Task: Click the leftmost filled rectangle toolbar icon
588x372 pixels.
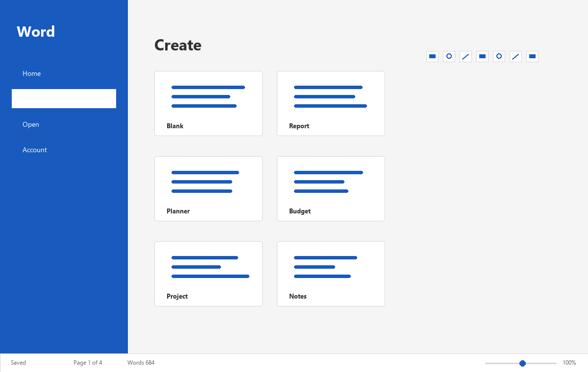Action: coord(432,56)
